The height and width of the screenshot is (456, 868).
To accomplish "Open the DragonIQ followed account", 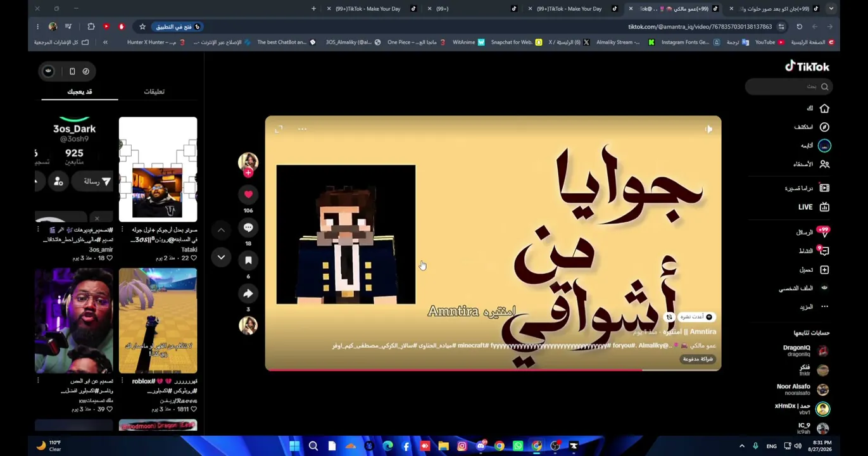I will pyautogui.click(x=805, y=351).
